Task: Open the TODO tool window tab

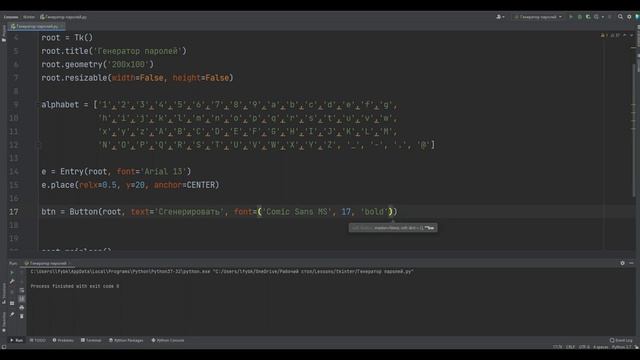Action: pos(38,340)
